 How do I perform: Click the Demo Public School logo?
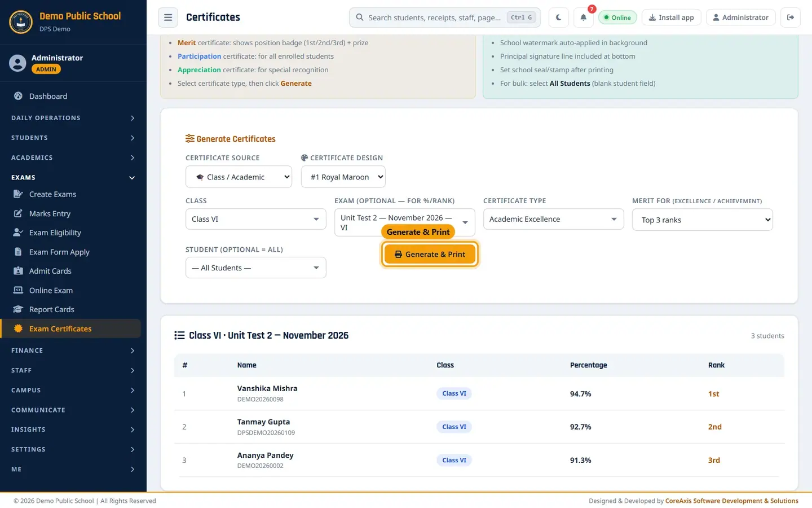(x=21, y=22)
